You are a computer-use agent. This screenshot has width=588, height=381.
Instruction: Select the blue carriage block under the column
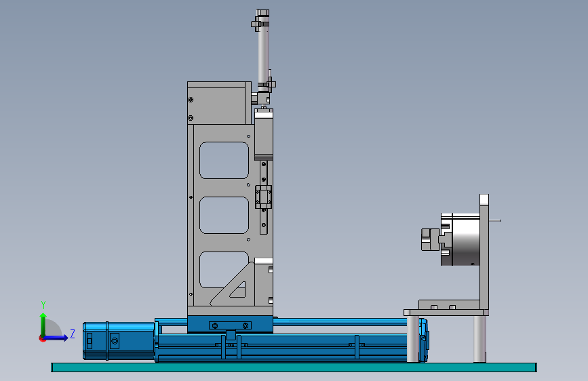tap(230, 324)
